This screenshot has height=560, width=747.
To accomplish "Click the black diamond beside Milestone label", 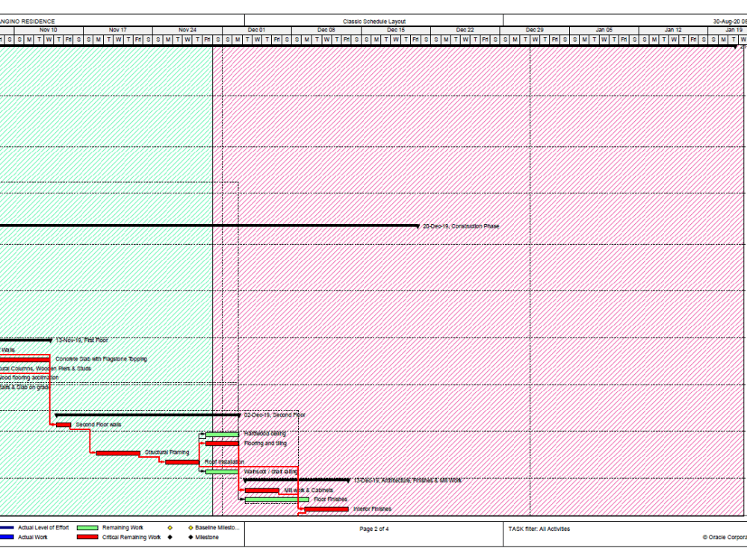I will point(190,537).
